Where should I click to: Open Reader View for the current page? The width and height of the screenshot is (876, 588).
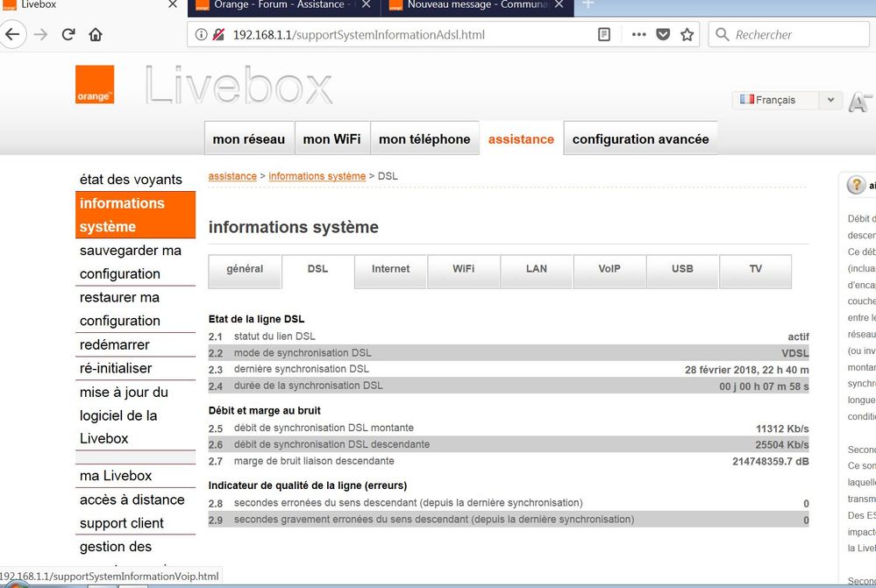point(605,34)
